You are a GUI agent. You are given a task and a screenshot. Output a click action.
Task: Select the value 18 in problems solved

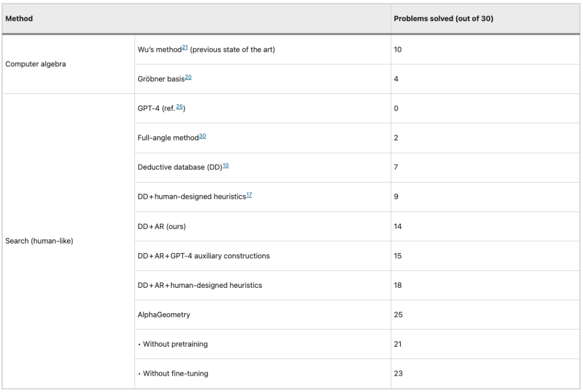398,285
